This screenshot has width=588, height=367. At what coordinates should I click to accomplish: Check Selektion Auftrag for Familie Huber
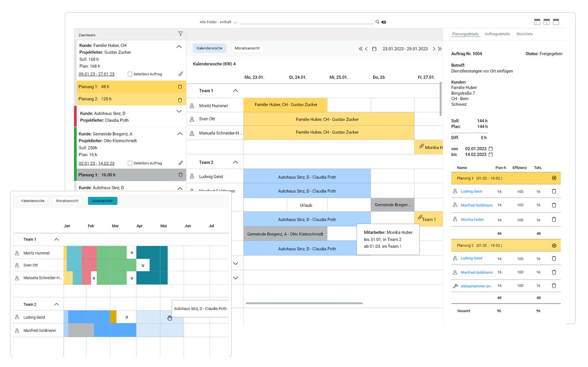click(130, 74)
